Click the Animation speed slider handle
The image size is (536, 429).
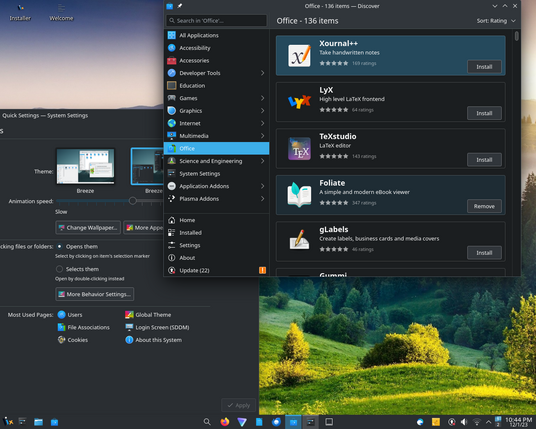133,201
